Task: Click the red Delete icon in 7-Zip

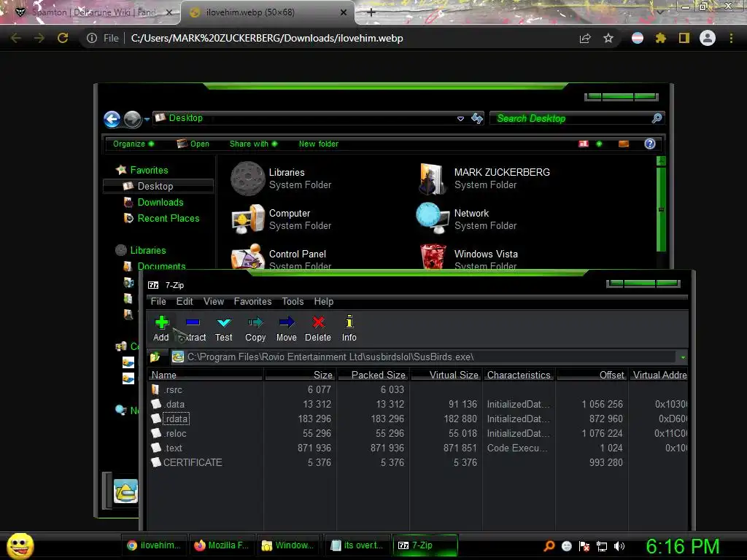Action: coord(318,322)
